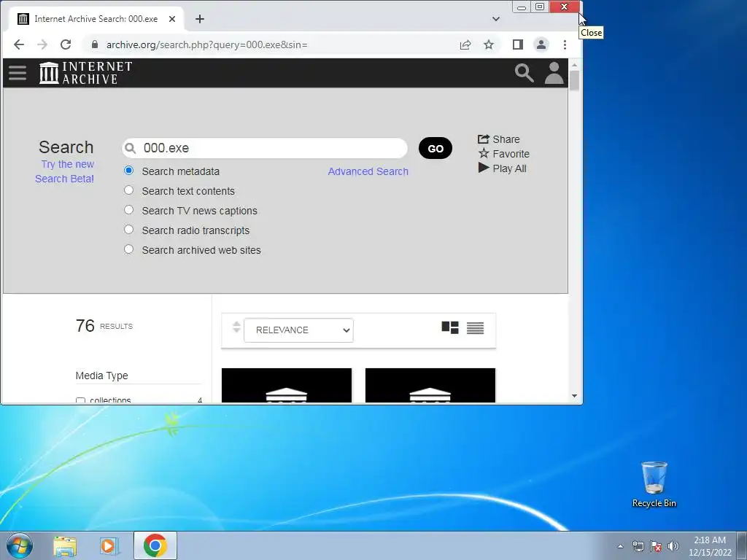Toggle sort order arrows beside Relevance
The width and height of the screenshot is (747, 560).
(236, 327)
